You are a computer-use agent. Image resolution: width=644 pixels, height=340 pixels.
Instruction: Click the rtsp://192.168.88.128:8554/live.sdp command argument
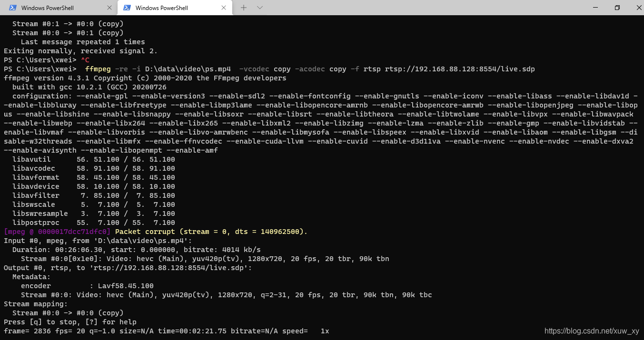coord(460,69)
